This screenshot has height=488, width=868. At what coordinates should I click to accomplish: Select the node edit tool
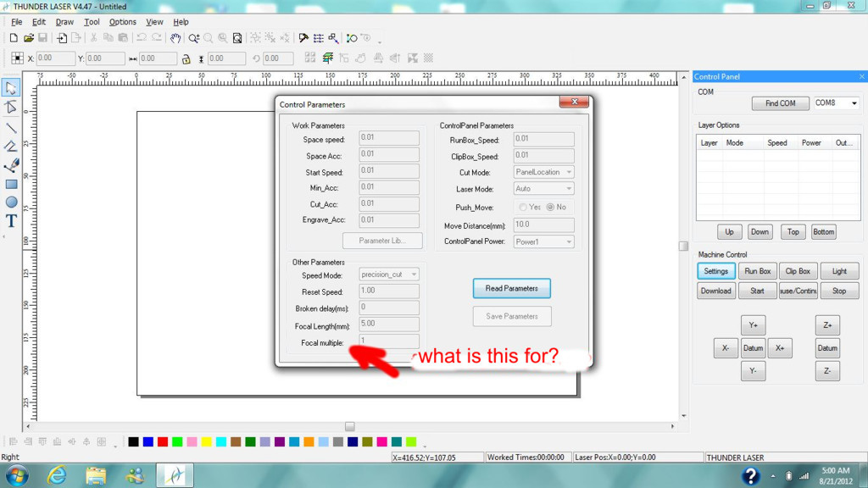11,108
